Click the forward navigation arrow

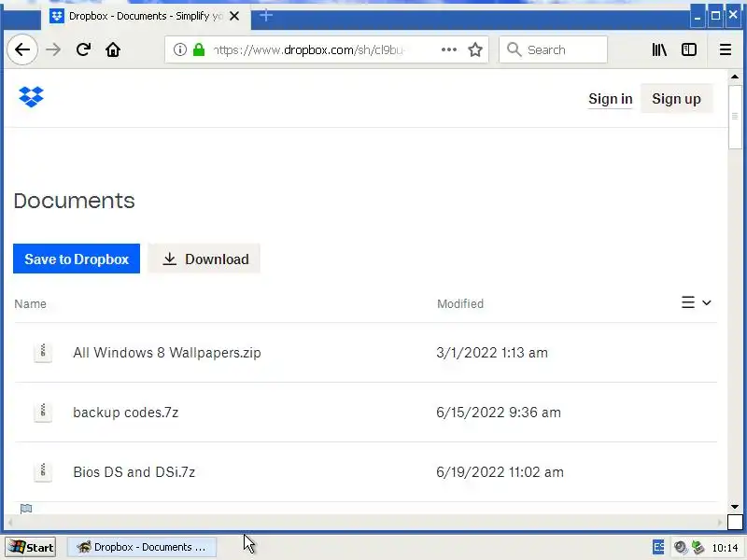53,49
